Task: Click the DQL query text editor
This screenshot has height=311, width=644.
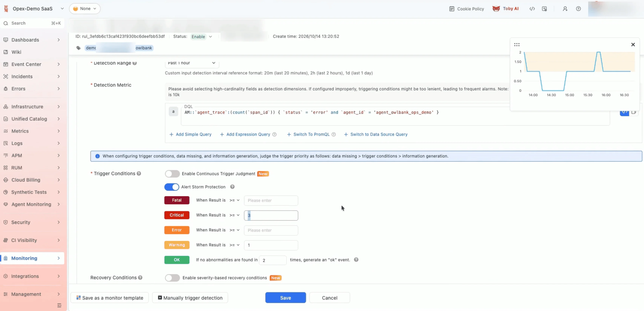Action: coord(395,116)
